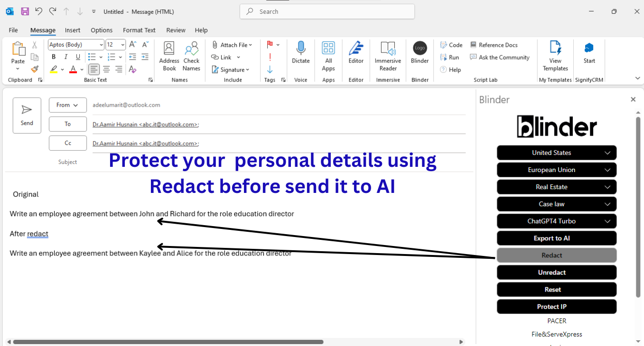
Task: Open the Format Text tab
Action: pyautogui.click(x=139, y=30)
